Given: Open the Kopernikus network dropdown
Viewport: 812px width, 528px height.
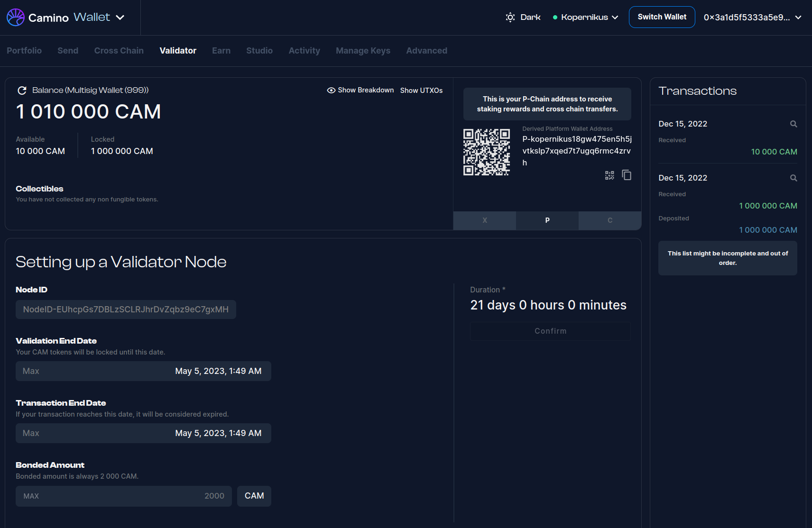Looking at the screenshot, I should pyautogui.click(x=586, y=18).
